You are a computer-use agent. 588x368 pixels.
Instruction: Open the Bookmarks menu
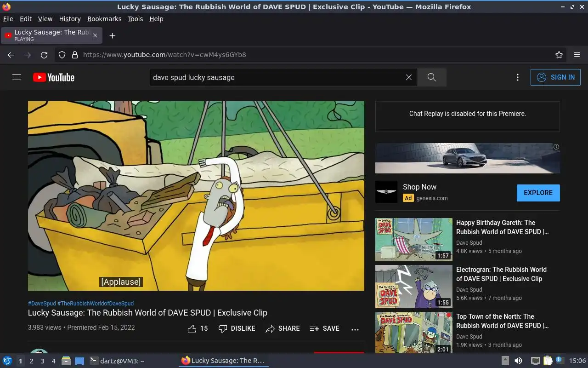click(x=104, y=19)
